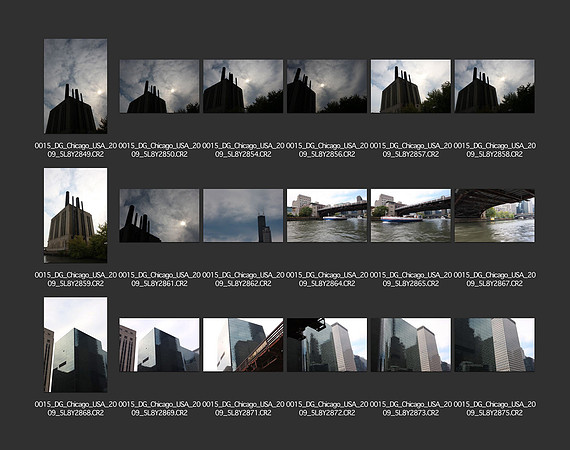This screenshot has height=450, width=570.
Task: Click the caption ending SL8Y2868.CR2
Action: 76,409
